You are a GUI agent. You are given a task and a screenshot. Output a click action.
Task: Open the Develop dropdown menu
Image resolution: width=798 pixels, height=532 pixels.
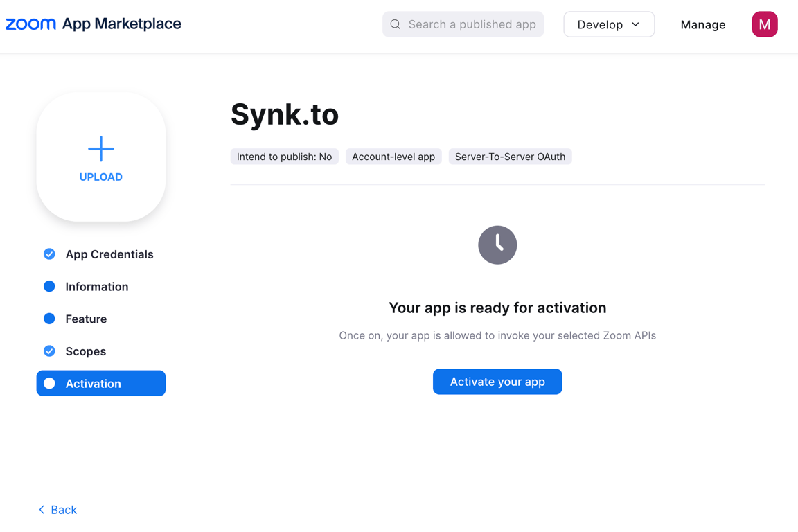pyautogui.click(x=600, y=24)
